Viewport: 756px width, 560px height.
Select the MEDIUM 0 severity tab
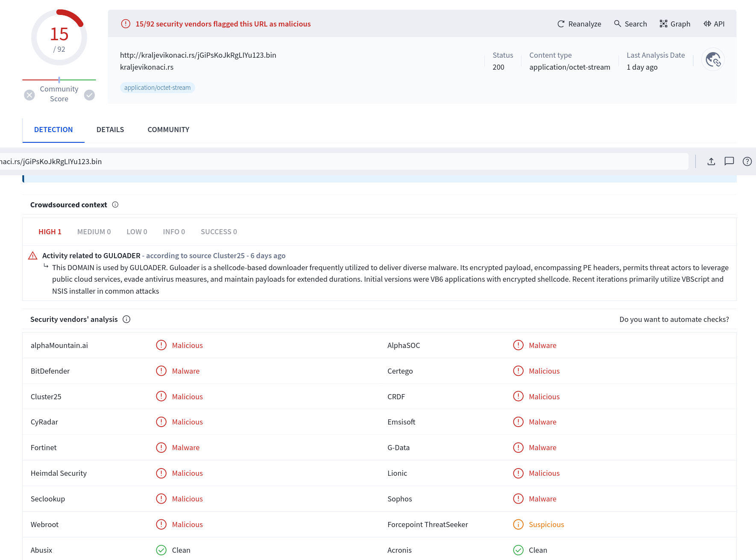coord(94,232)
